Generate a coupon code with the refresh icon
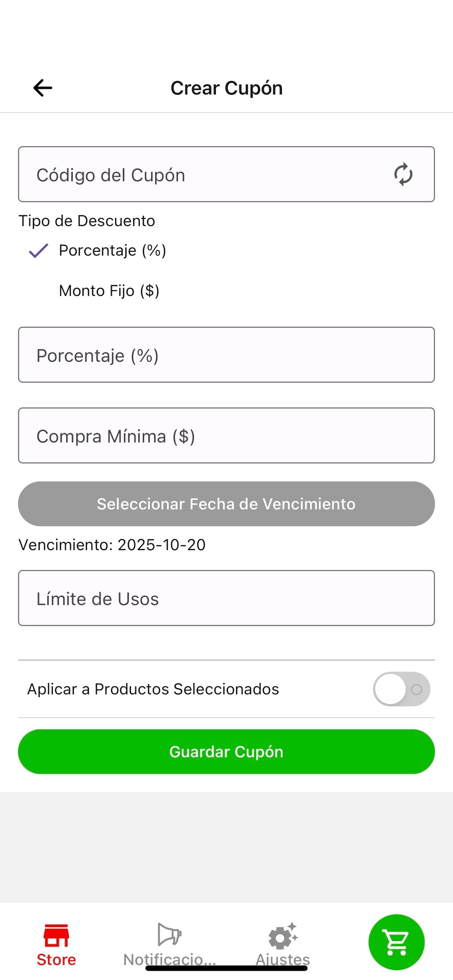This screenshot has width=453, height=980. coord(403,175)
